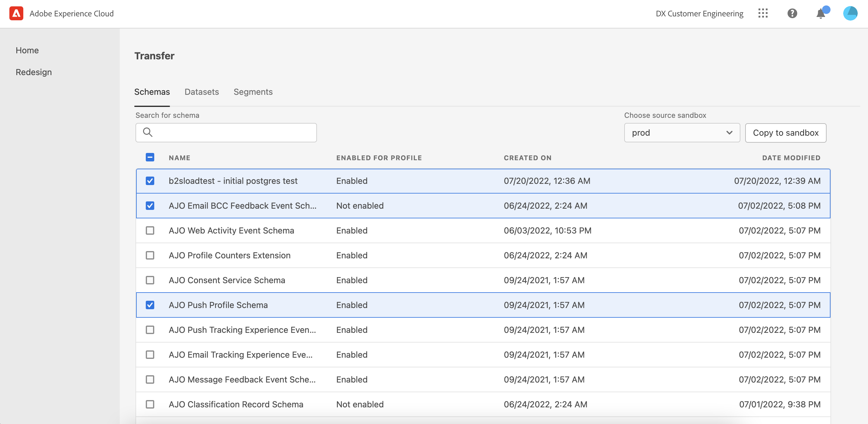Open the user profile avatar
Image resolution: width=868 pixels, height=424 pixels.
tap(850, 14)
